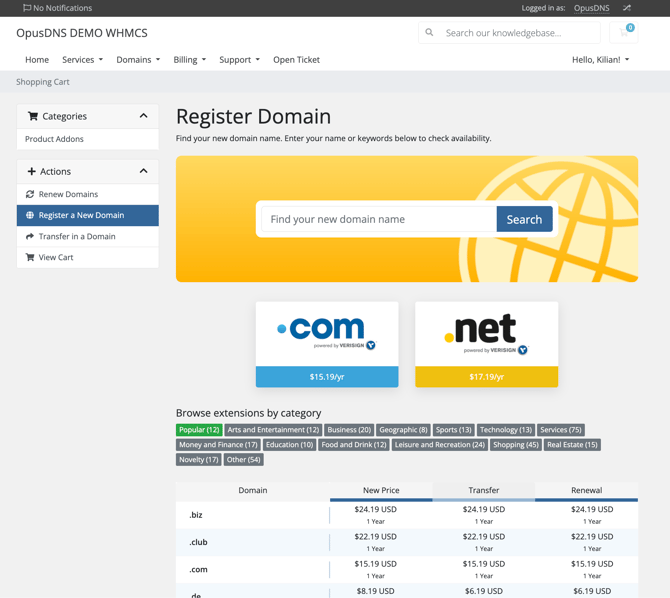The height and width of the screenshot is (598, 670).
Task: Click the Domain column header
Action: [253, 490]
